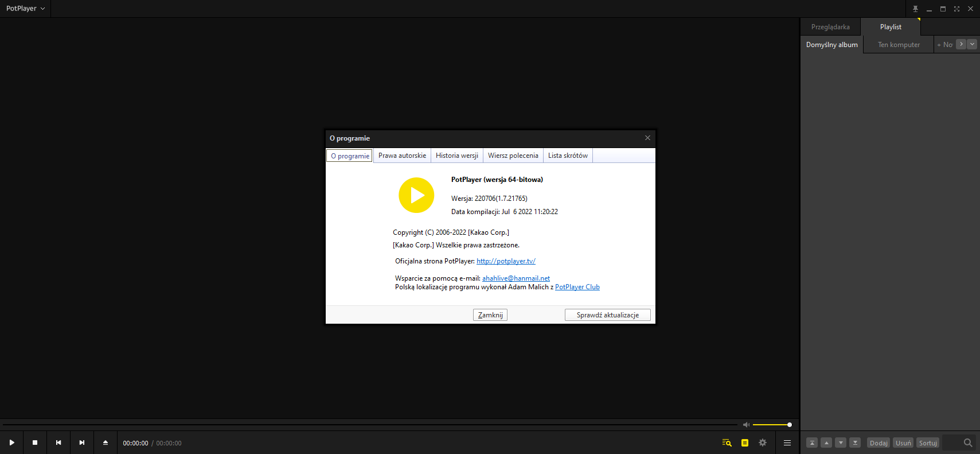980x454 pixels.
Task: Click the Dodaj button in playlist
Action: pyautogui.click(x=879, y=443)
